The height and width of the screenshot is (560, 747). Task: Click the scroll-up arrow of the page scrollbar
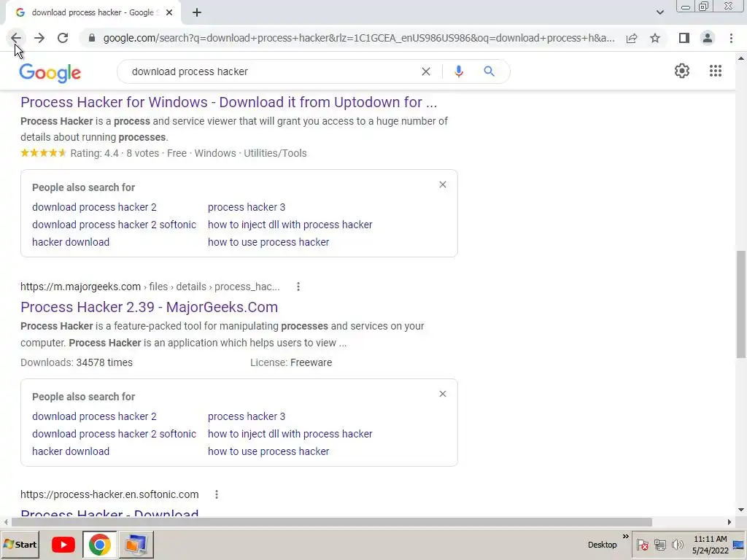click(741, 58)
